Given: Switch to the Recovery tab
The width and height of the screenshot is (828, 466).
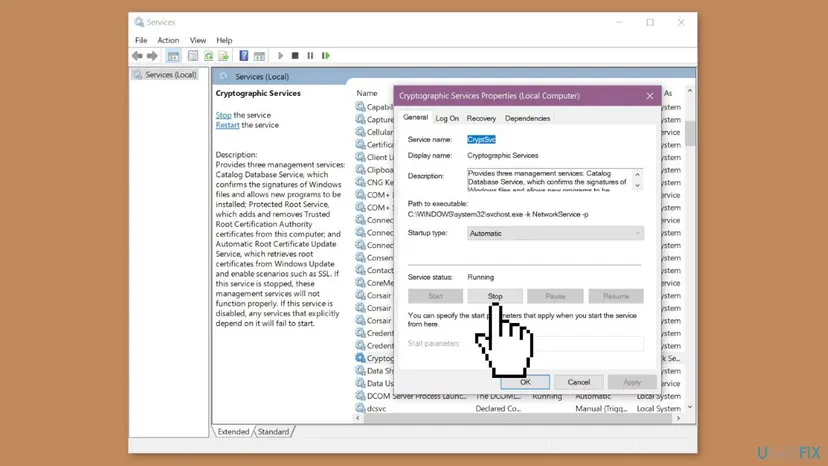Looking at the screenshot, I should coord(481,118).
